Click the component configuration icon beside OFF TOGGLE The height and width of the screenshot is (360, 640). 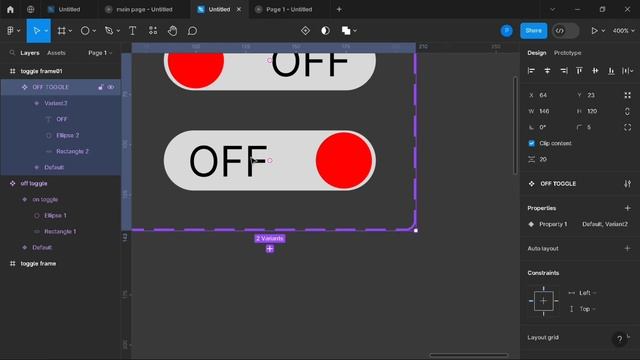pos(627,184)
